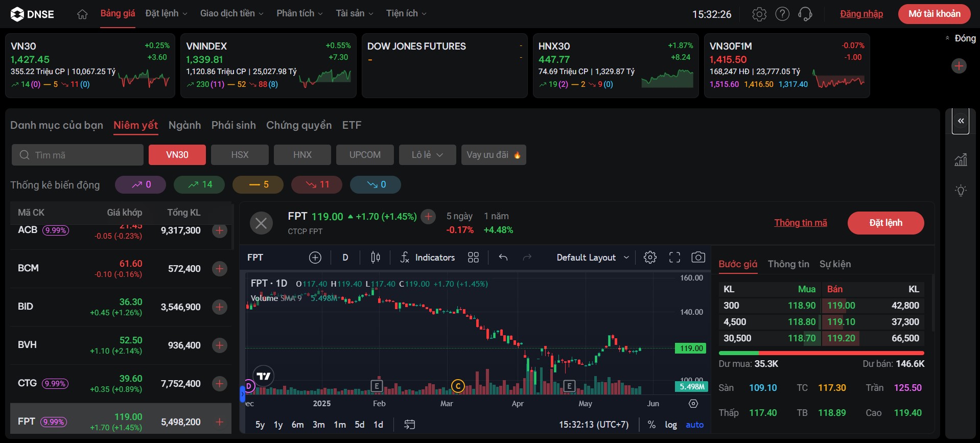Add new index card with plus
The height and width of the screenshot is (443, 980).
[959, 66]
